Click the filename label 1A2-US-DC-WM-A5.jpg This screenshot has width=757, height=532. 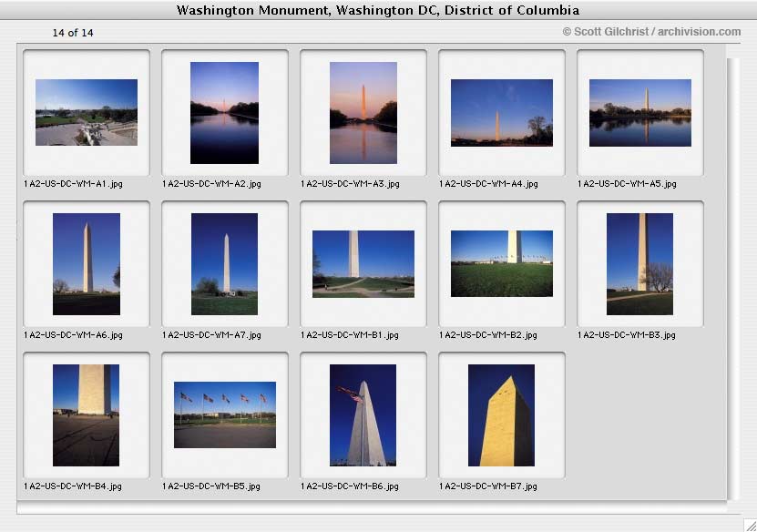pyautogui.click(x=627, y=184)
